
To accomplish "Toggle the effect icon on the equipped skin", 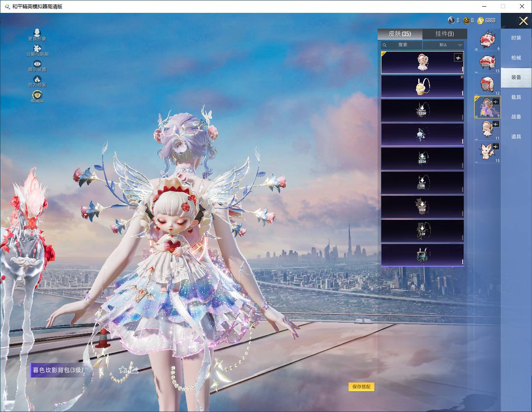I will 458,58.
